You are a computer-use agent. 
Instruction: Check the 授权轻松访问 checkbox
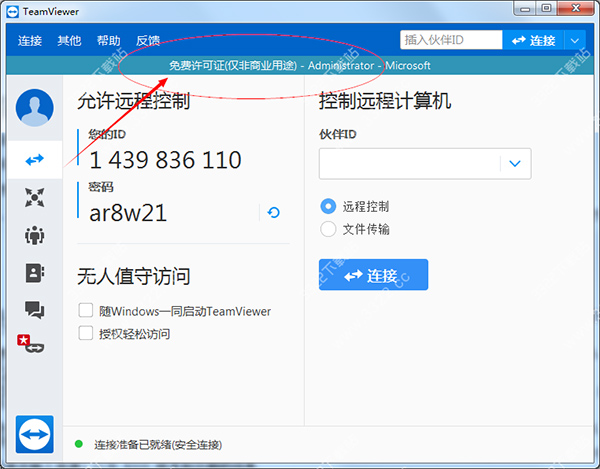(86, 333)
